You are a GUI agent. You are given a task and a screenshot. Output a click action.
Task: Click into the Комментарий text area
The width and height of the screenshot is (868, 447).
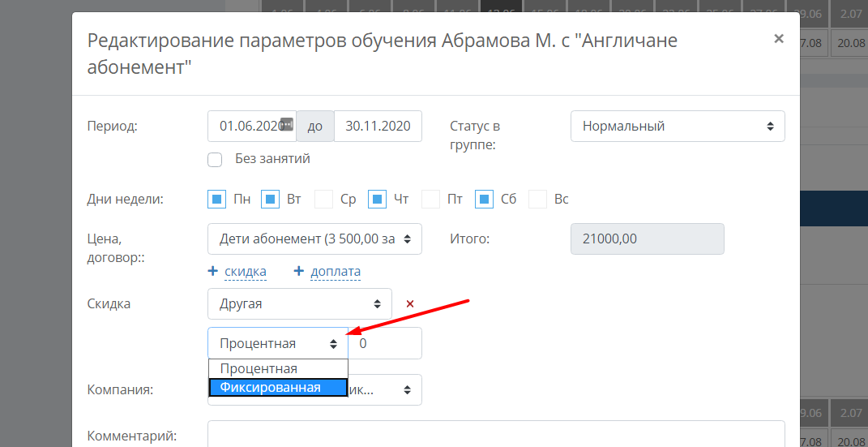(x=496, y=434)
